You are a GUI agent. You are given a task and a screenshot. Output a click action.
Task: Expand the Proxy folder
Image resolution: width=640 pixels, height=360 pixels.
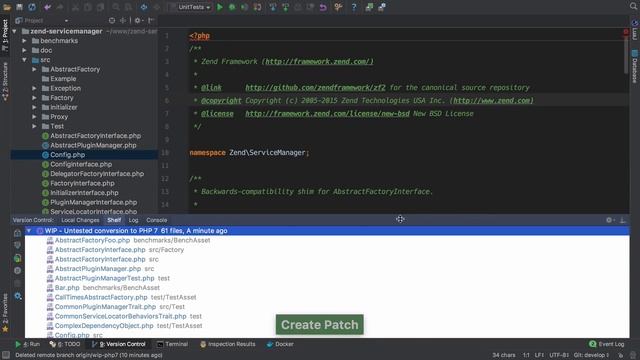pos(34,117)
